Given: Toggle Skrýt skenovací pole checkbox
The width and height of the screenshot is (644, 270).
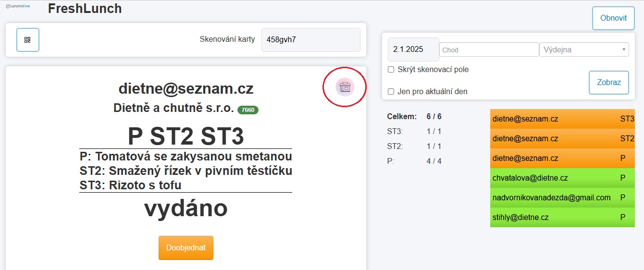Looking at the screenshot, I should point(391,70).
